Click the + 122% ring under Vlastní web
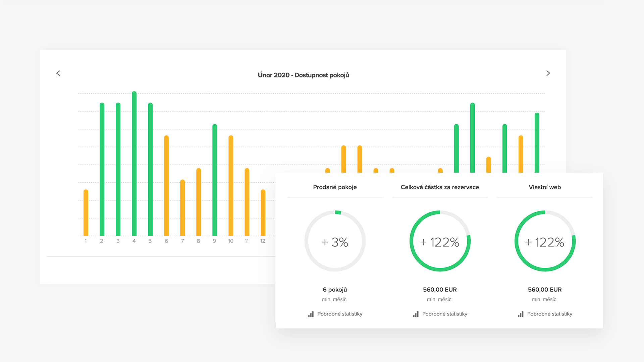Image resolution: width=644 pixels, height=362 pixels. click(x=545, y=241)
